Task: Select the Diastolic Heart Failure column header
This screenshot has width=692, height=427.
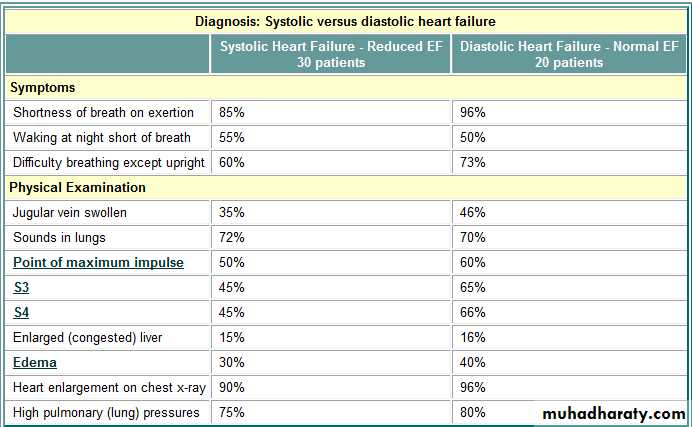Action: point(567,54)
